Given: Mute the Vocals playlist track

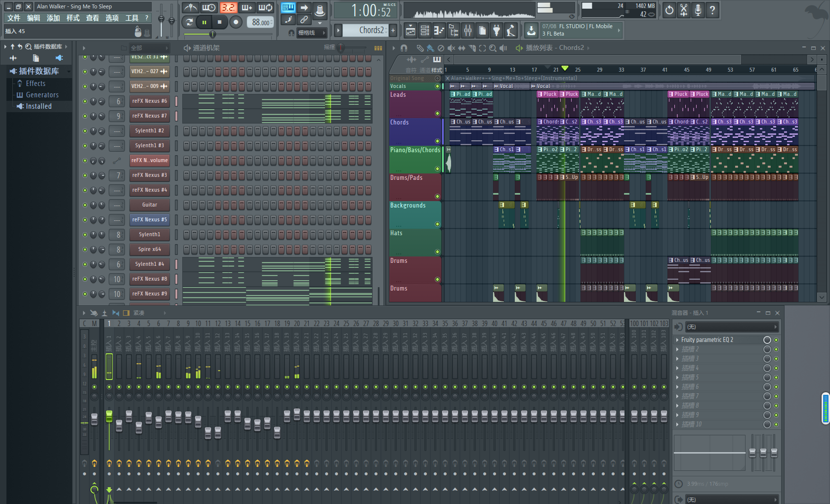Looking at the screenshot, I should click(437, 86).
